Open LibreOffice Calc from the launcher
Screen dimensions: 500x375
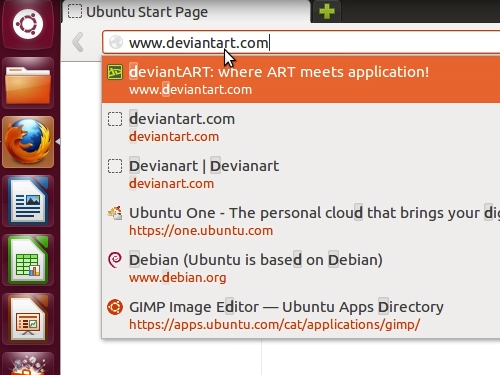[28, 260]
